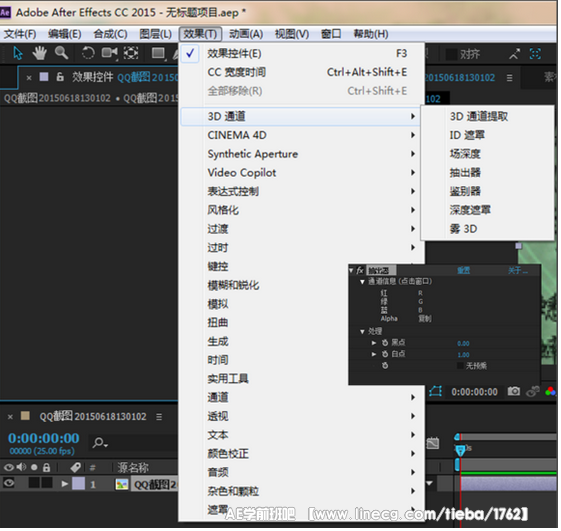The image size is (561, 531).
Task: Take a snapshot with the camera icon
Action: [514, 392]
